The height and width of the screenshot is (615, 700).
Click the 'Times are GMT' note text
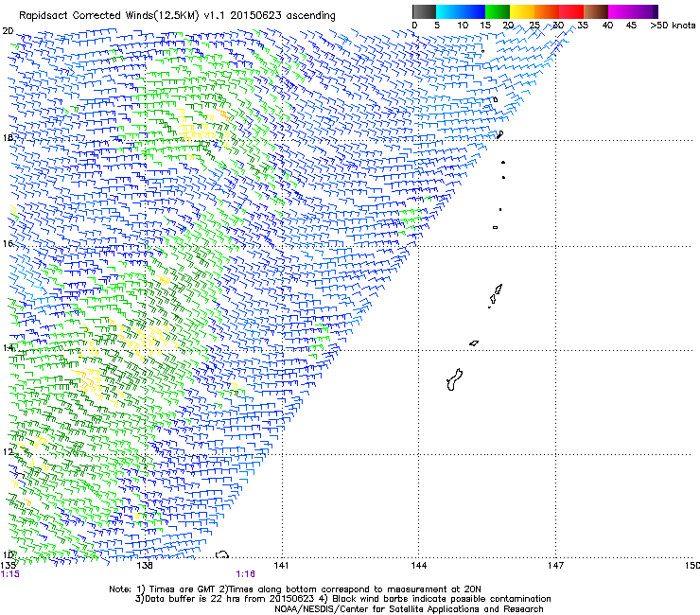[183, 589]
